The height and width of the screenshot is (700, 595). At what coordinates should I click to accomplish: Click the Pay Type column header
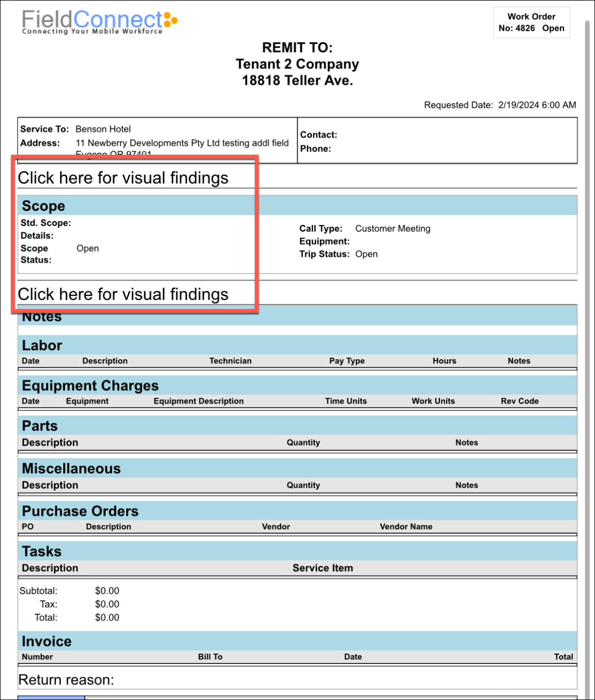(x=347, y=361)
